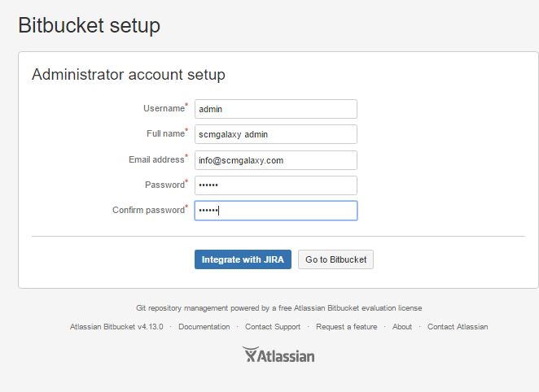Click the Full name label text
This screenshot has height=392, width=539.
click(165, 133)
